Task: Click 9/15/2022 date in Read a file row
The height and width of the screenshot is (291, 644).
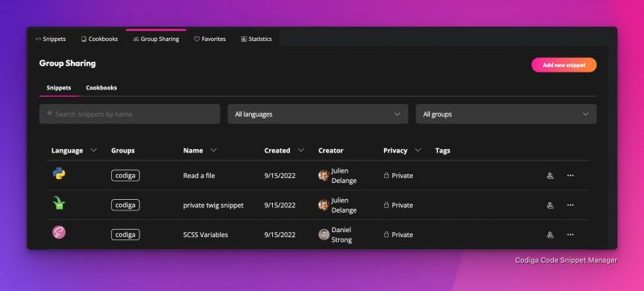Action: tap(279, 176)
